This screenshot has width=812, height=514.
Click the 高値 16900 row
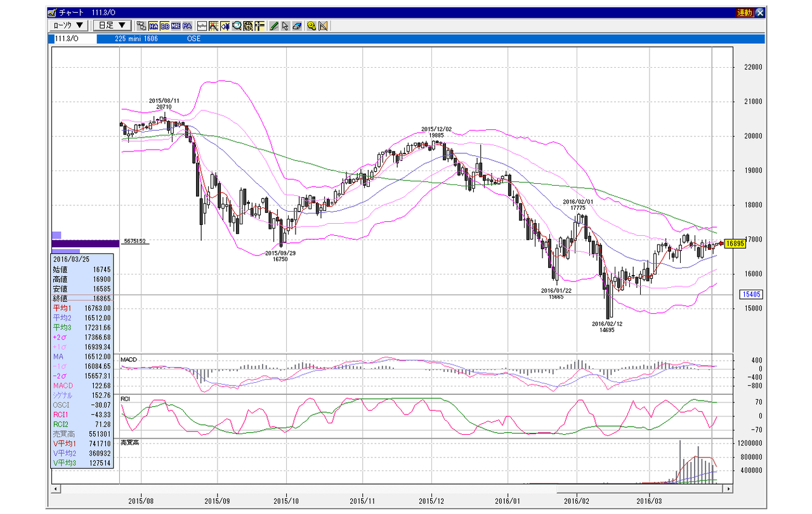click(x=82, y=279)
